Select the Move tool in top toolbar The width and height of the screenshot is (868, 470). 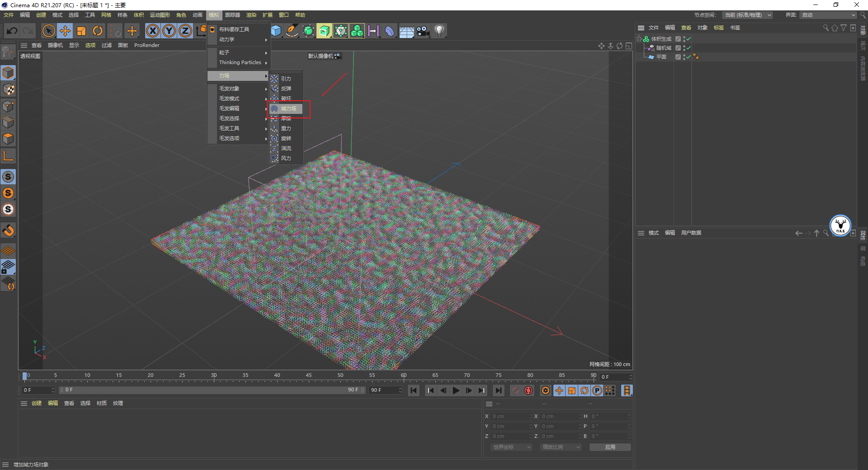point(65,31)
